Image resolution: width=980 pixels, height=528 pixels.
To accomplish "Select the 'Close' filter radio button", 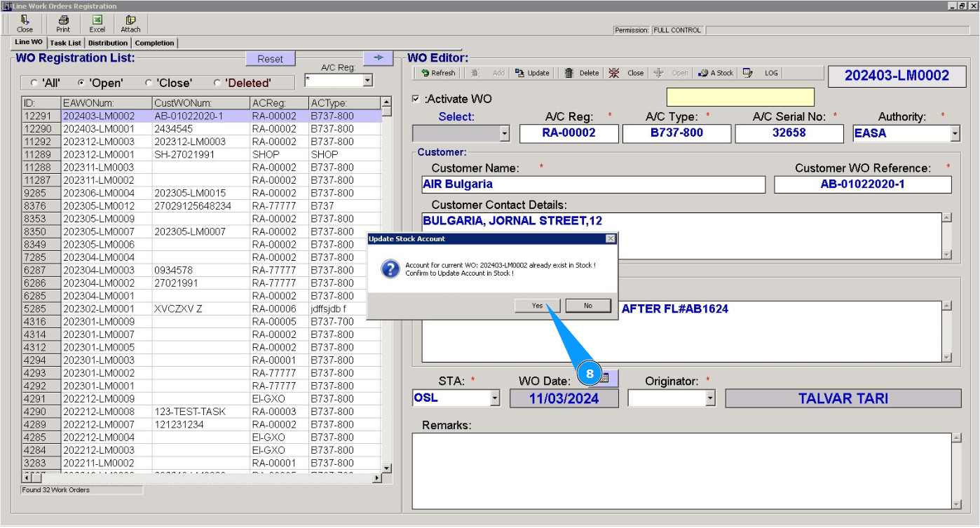I will 148,83.
